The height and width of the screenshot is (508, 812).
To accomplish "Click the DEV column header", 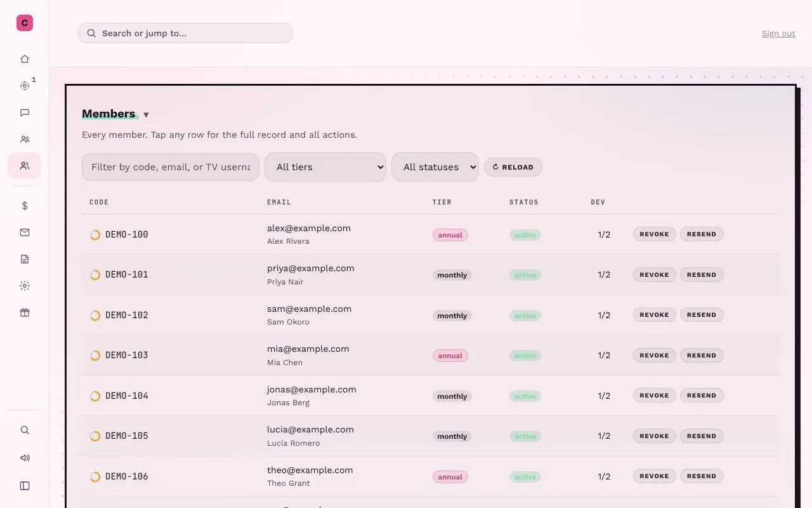I will pyautogui.click(x=598, y=203).
